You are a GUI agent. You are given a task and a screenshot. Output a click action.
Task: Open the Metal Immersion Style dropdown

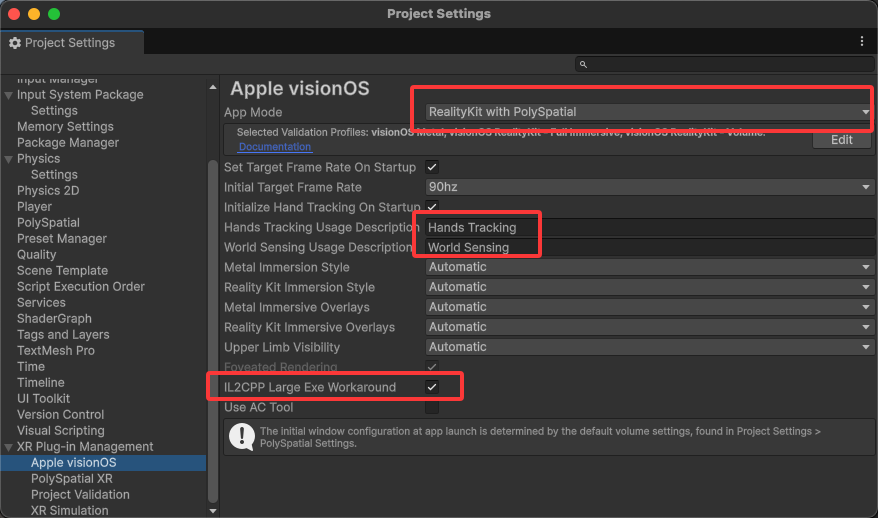click(x=649, y=267)
